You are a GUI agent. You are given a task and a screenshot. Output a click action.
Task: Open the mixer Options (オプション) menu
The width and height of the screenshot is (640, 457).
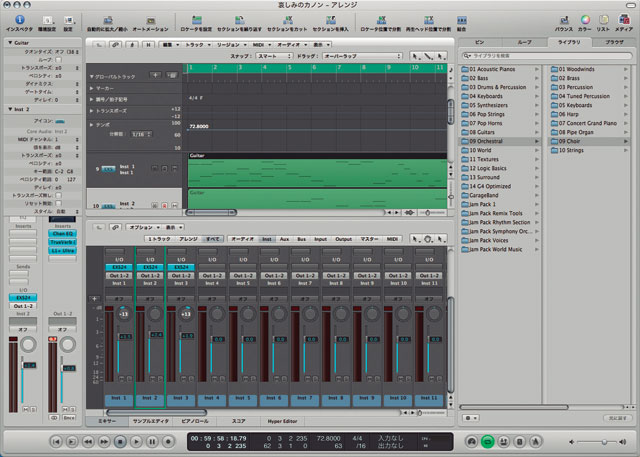[x=143, y=227]
